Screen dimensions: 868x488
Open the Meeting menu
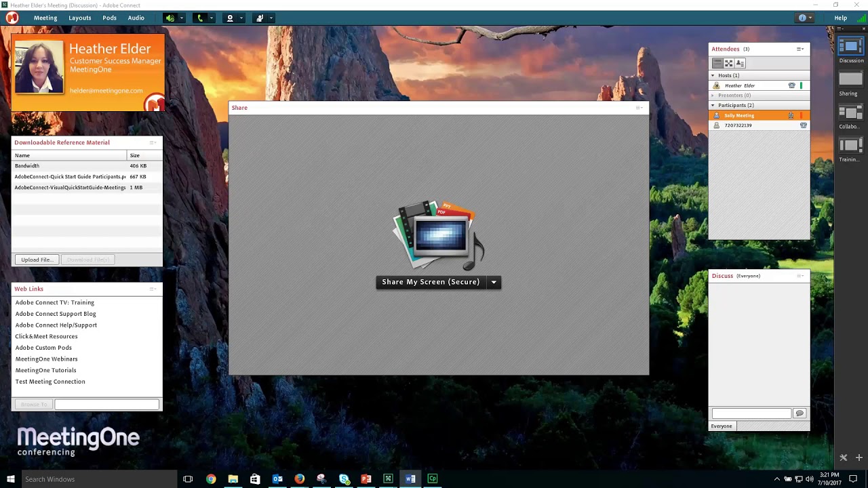point(45,18)
